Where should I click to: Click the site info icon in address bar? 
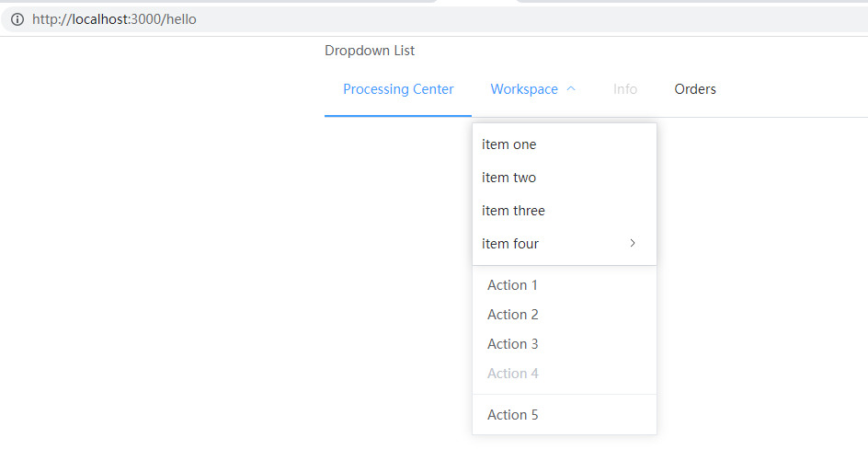(x=17, y=19)
